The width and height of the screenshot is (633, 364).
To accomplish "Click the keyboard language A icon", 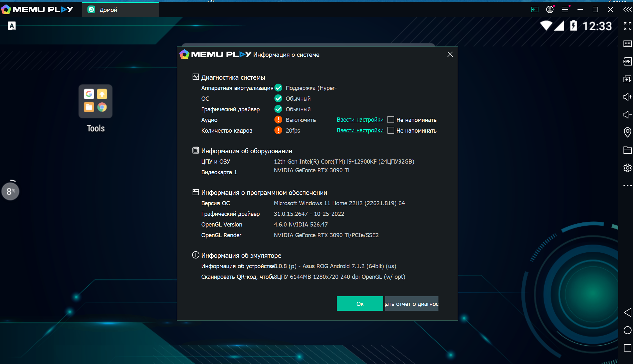I will coord(12,26).
